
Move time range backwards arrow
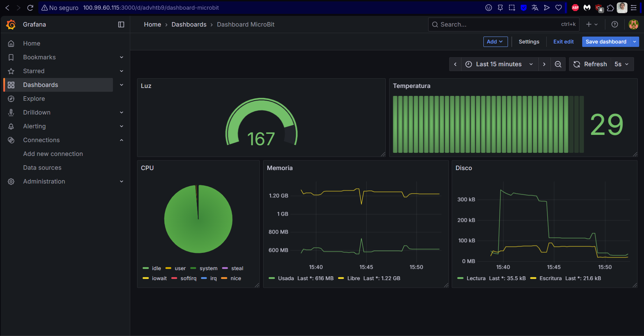click(x=455, y=64)
